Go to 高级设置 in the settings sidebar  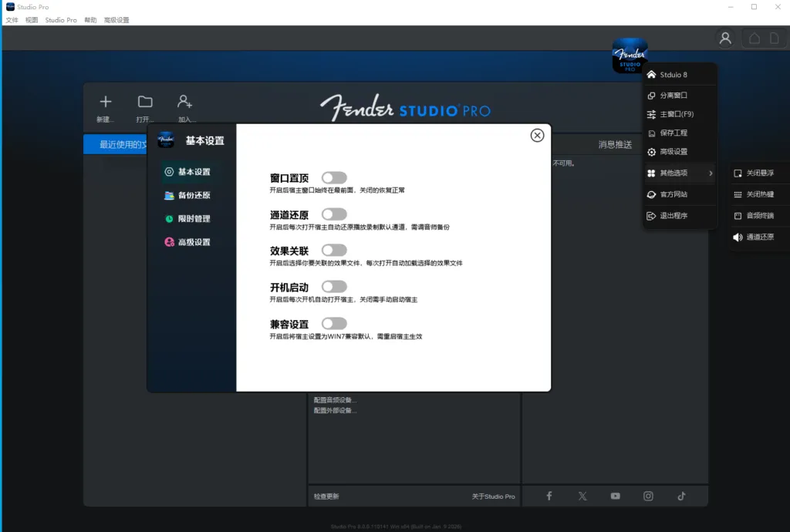click(x=187, y=242)
